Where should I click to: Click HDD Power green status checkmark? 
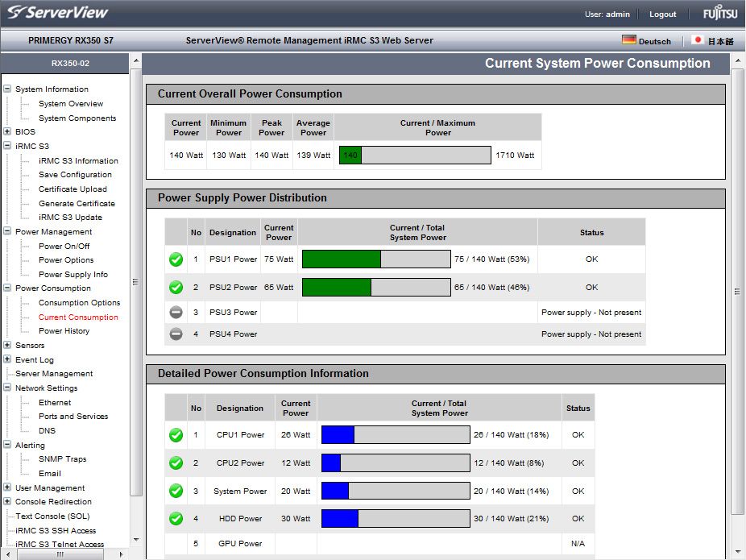(176, 519)
